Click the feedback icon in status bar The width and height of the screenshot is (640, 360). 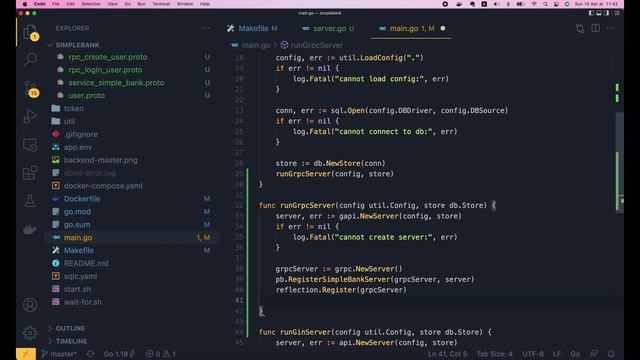(594, 354)
